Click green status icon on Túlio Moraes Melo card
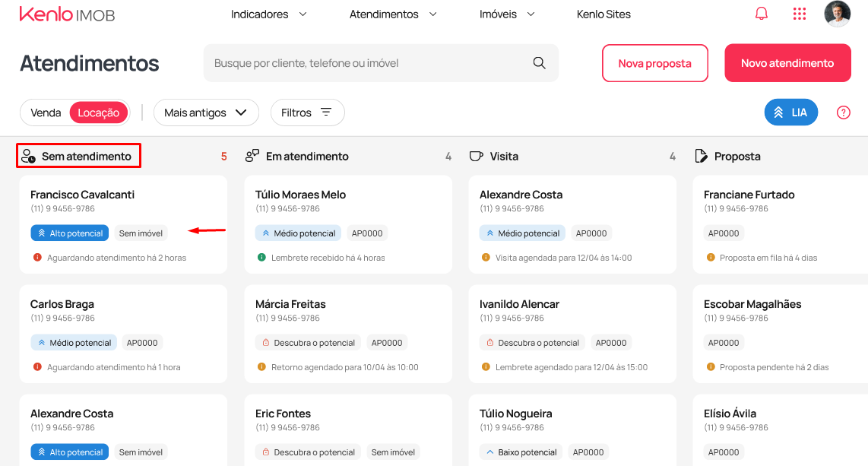 261,258
